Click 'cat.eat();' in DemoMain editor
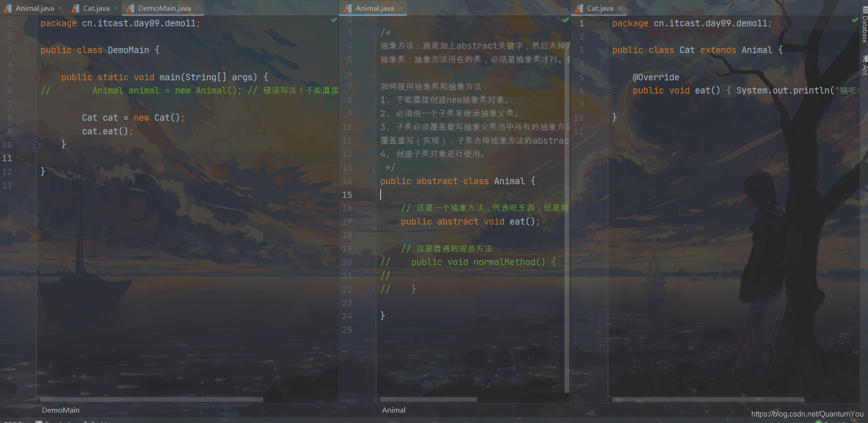This screenshot has width=868, height=423. 108,132
